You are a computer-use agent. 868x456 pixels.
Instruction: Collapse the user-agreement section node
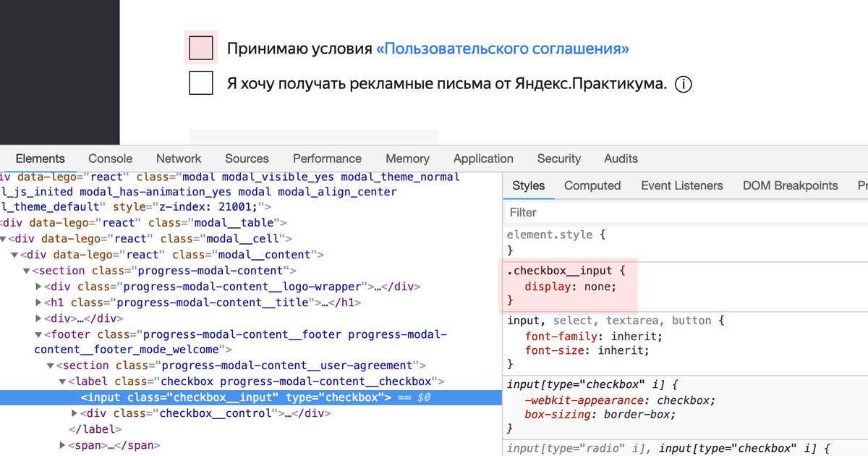51,366
